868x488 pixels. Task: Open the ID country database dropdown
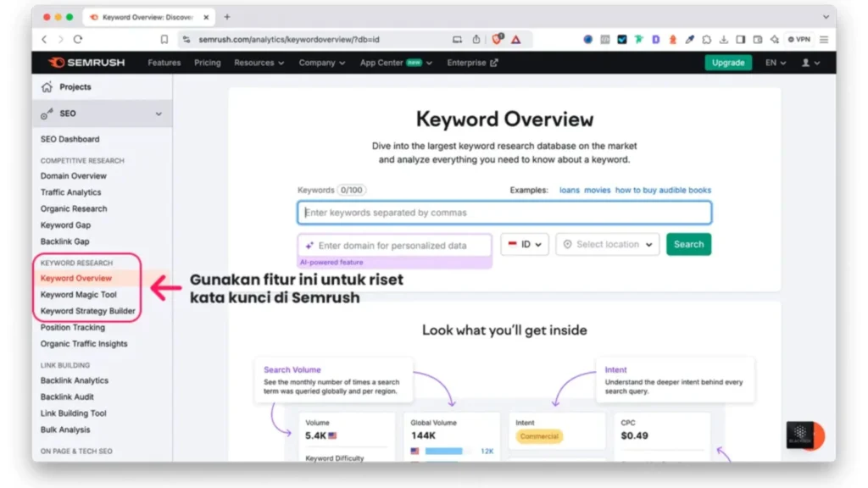[x=524, y=244]
